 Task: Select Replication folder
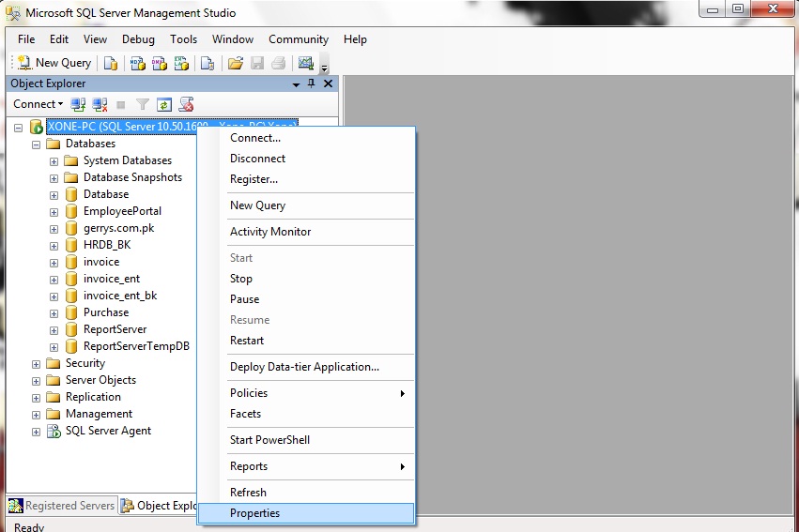coord(93,397)
